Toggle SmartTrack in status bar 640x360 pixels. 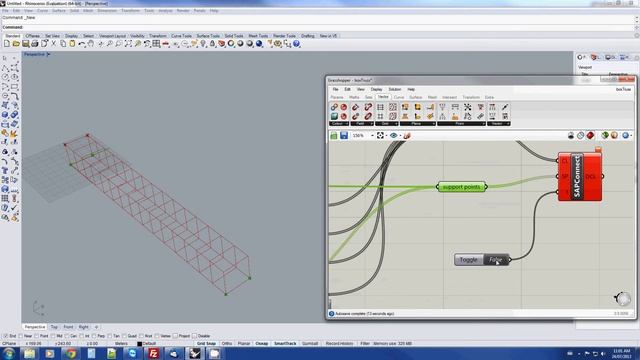(285, 344)
